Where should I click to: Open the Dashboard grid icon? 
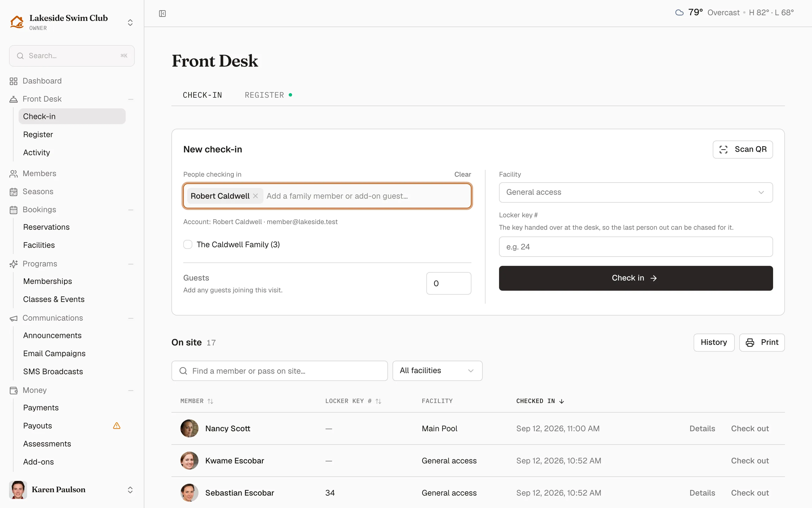click(14, 81)
